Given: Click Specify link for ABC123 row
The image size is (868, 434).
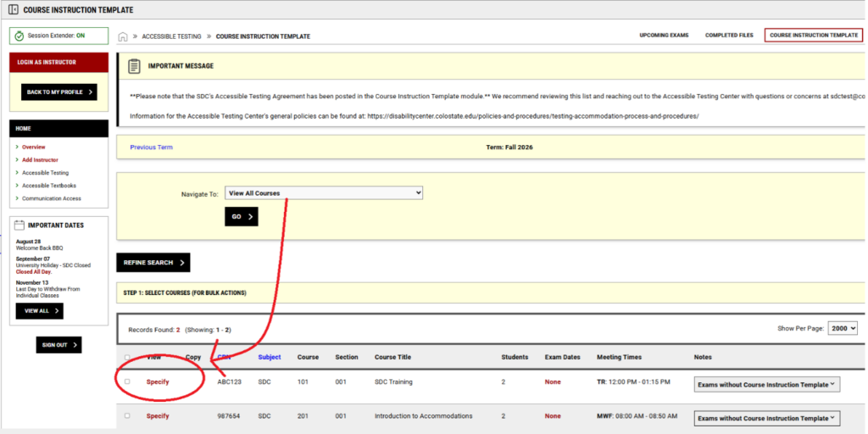Looking at the screenshot, I should click(x=158, y=382).
